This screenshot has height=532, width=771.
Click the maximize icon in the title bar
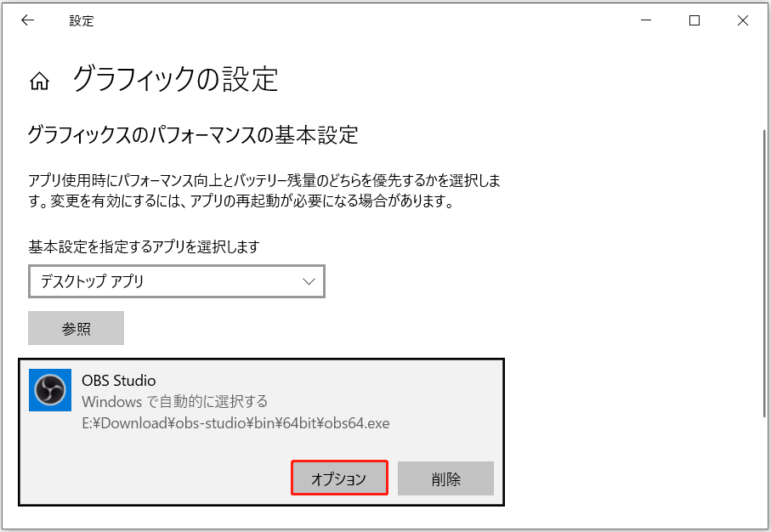point(694,20)
